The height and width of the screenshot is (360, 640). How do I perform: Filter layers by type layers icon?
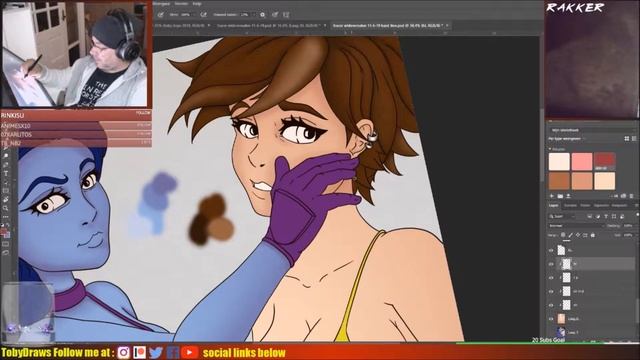click(x=606, y=216)
